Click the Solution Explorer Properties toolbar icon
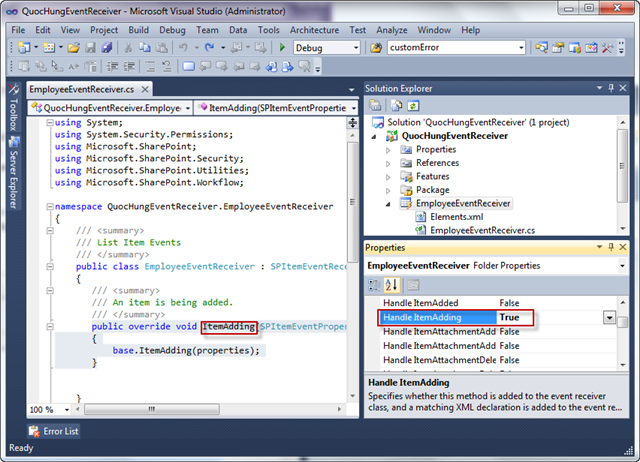 coord(375,106)
